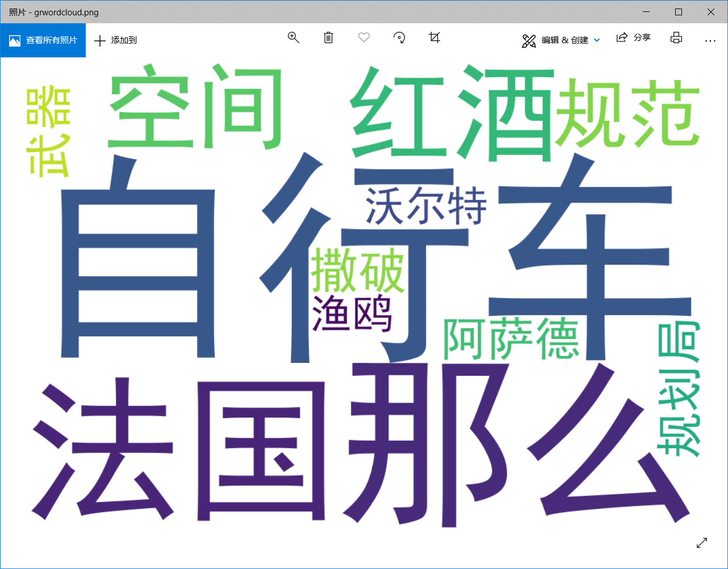Image resolution: width=728 pixels, height=569 pixels.
Task: Click the Photos icon in 查看所有照片 button
Action: click(x=15, y=40)
